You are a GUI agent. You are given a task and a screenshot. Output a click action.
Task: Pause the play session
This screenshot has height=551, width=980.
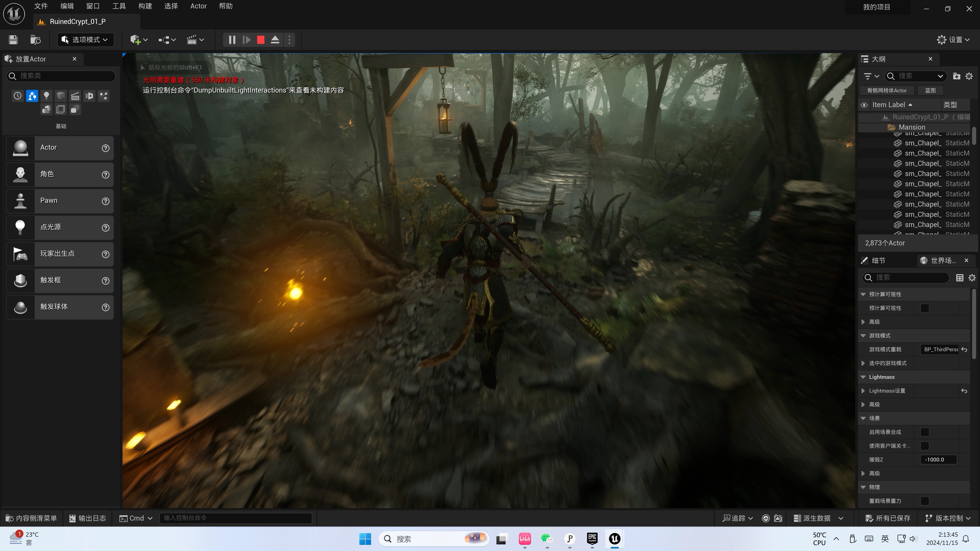point(232,40)
